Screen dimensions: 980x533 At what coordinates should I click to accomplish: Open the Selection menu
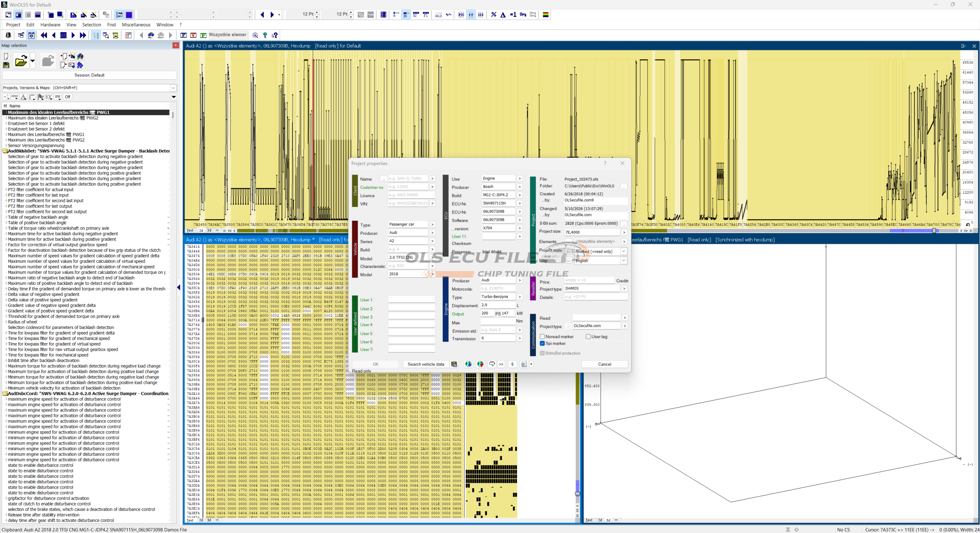91,25
